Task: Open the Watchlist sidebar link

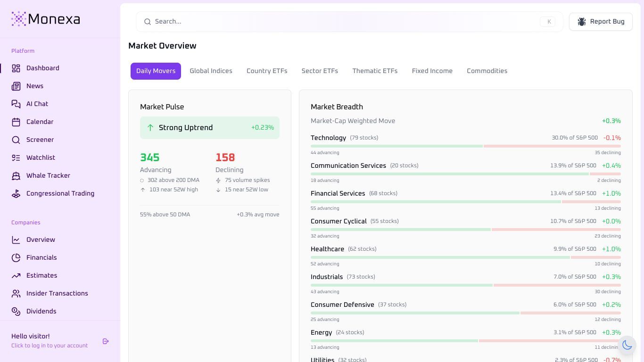Action: 41,158
